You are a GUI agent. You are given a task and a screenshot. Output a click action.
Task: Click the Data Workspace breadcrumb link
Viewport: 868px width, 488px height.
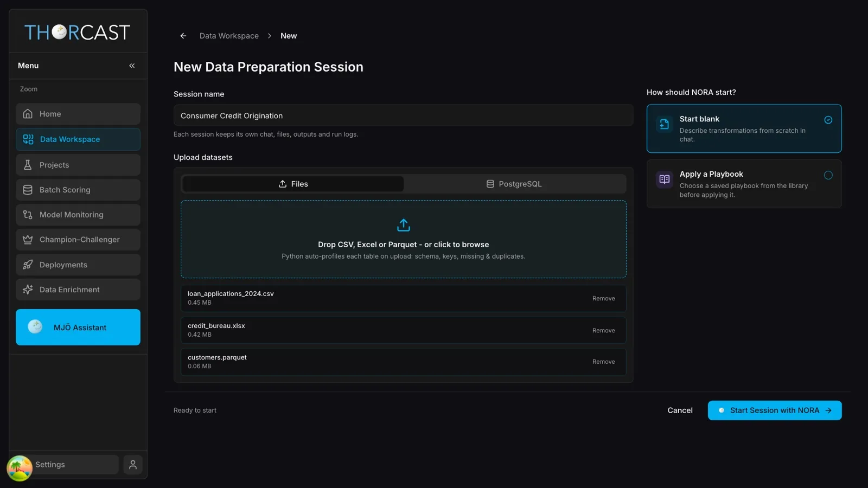coord(229,36)
